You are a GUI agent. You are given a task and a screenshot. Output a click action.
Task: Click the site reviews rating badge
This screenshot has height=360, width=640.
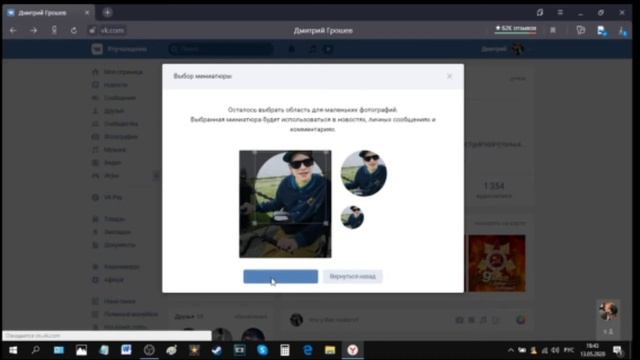click(x=516, y=29)
